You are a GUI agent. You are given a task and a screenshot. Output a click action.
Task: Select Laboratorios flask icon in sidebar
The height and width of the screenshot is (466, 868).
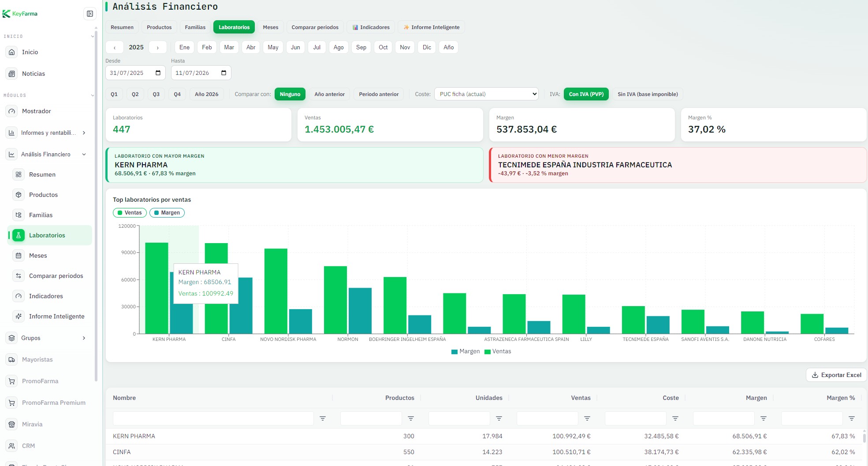[19, 235]
